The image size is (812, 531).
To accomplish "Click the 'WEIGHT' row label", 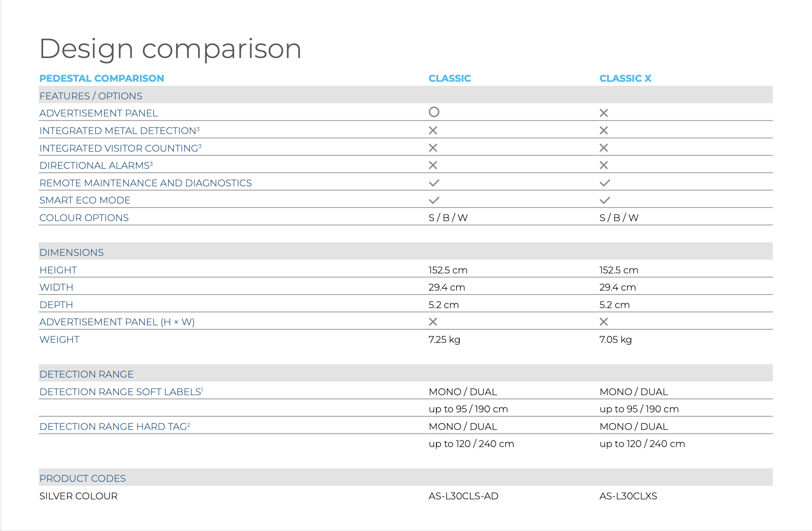I will coord(59,339).
